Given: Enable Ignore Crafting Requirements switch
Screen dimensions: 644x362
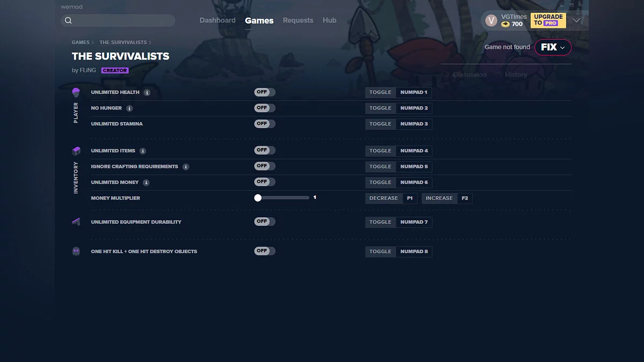Looking at the screenshot, I should click(265, 166).
